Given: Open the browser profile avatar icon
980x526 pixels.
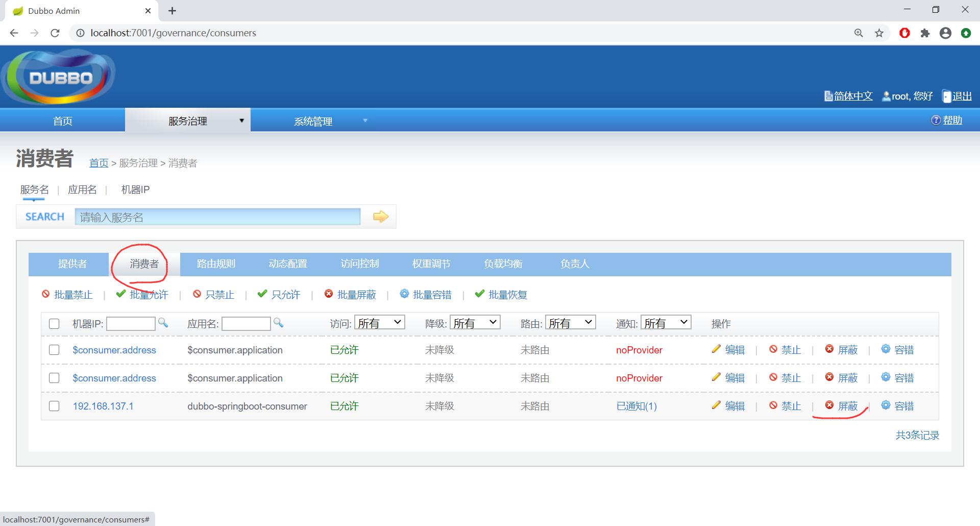Looking at the screenshot, I should point(945,33).
